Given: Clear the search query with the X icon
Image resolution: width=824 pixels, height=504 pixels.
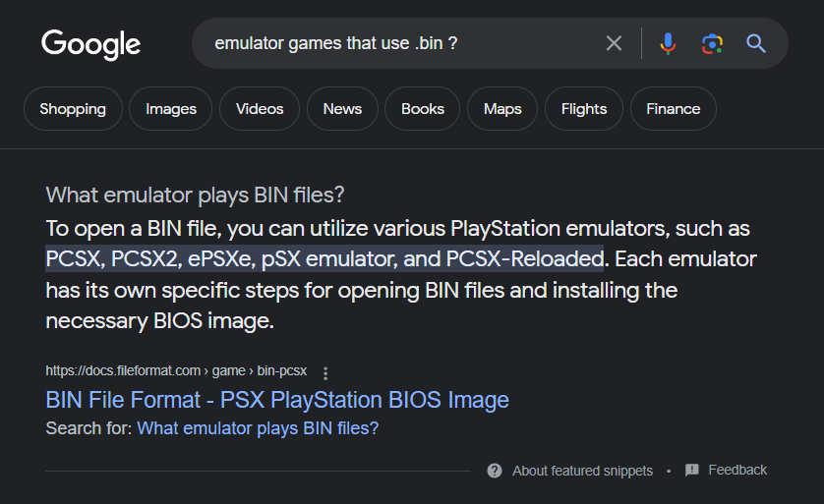Looking at the screenshot, I should pyautogui.click(x=614, y=43).
